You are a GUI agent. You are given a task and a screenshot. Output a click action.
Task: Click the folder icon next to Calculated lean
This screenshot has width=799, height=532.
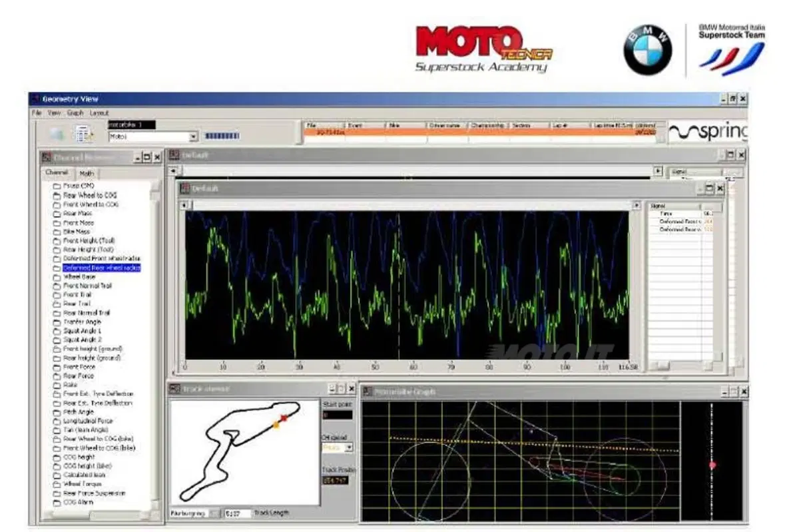pyautogui.click(x=57, y=475)
